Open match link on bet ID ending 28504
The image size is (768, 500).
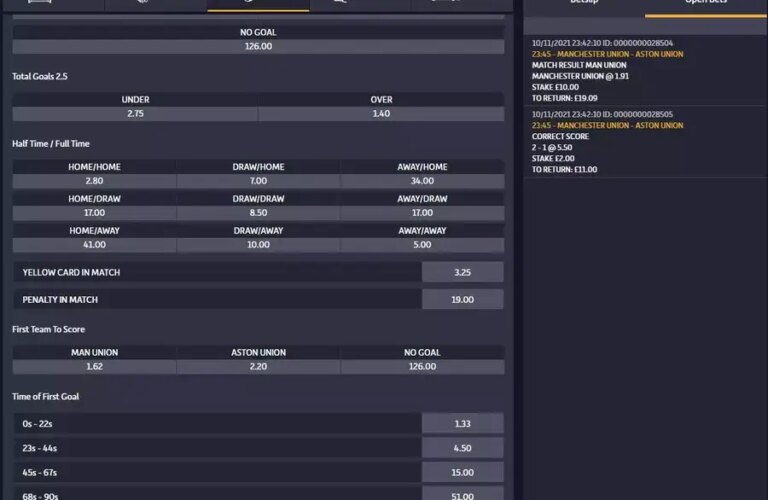coord(607,54)
